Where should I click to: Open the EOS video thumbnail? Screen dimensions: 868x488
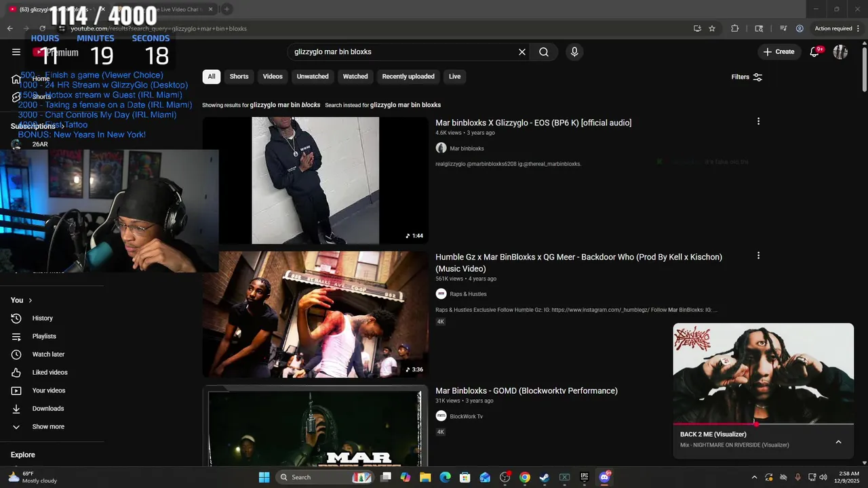[x=315, y=180]
